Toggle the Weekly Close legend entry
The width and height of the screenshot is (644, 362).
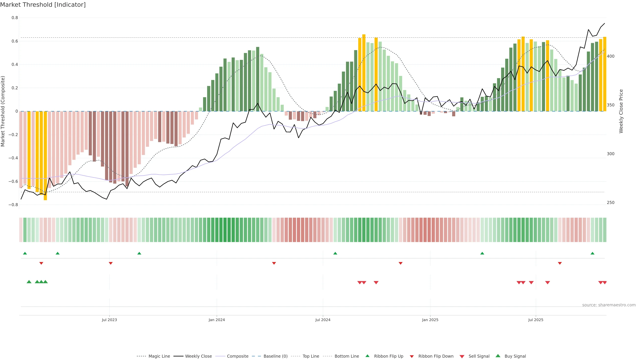tap(198, 356)
